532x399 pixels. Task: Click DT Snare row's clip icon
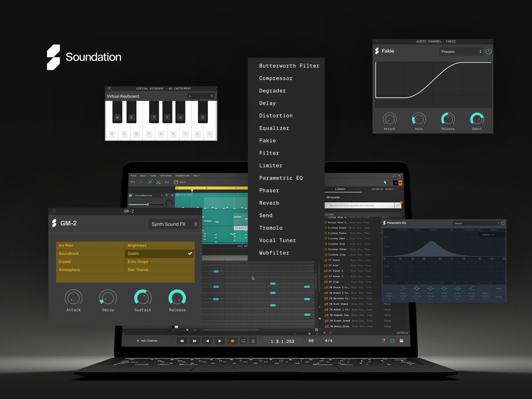pyautogui.click(x=326, y=260)
